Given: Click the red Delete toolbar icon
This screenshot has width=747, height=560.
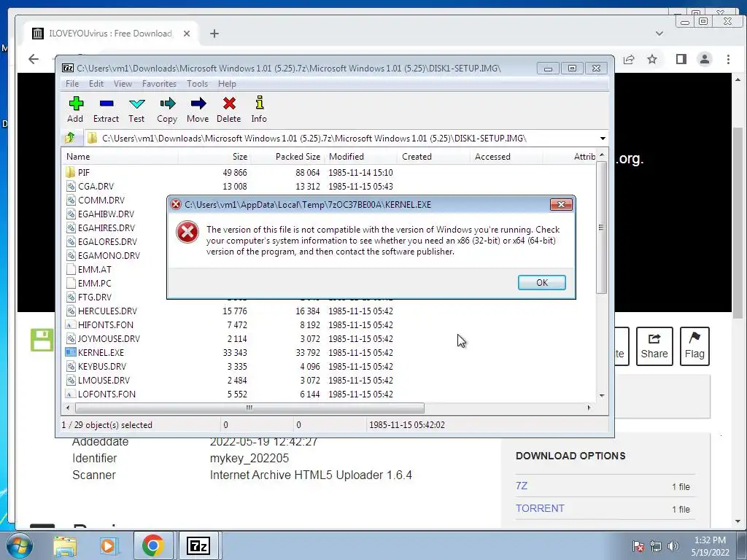Looking at the screenshot, I should [x=229, y=104].
